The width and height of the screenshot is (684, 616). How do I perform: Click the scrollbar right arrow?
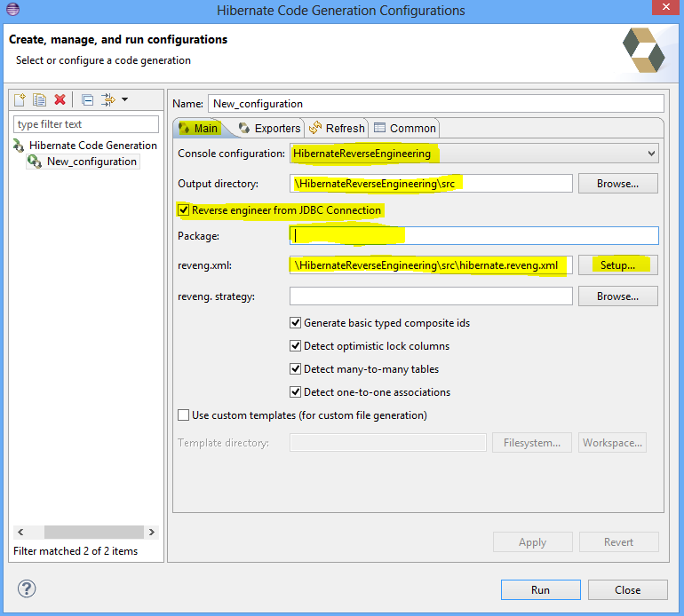click(152, 532)
